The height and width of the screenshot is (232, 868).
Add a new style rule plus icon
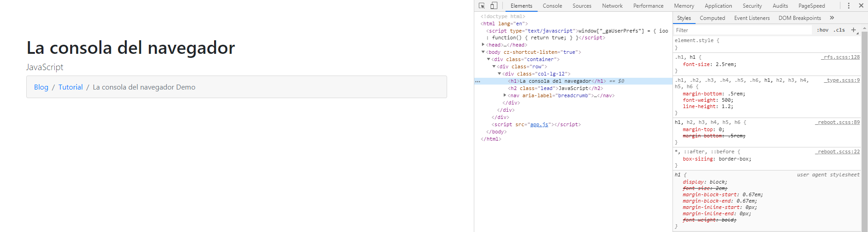click(854, 30)
